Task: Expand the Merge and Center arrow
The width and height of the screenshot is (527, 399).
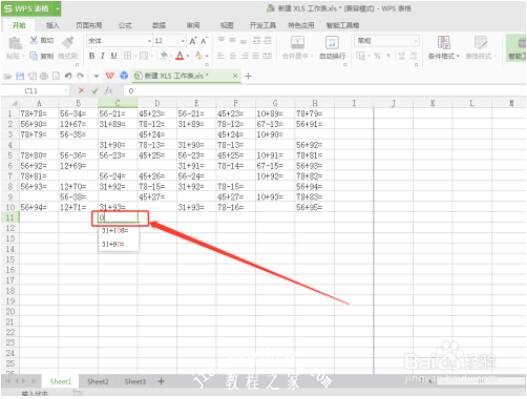Action: [x=312, y=56]
